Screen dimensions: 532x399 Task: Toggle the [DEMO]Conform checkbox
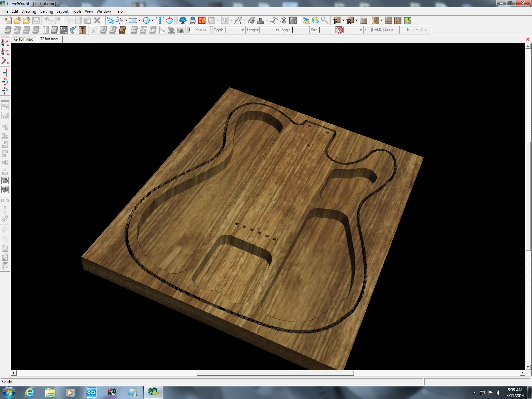tap(367, 30)
